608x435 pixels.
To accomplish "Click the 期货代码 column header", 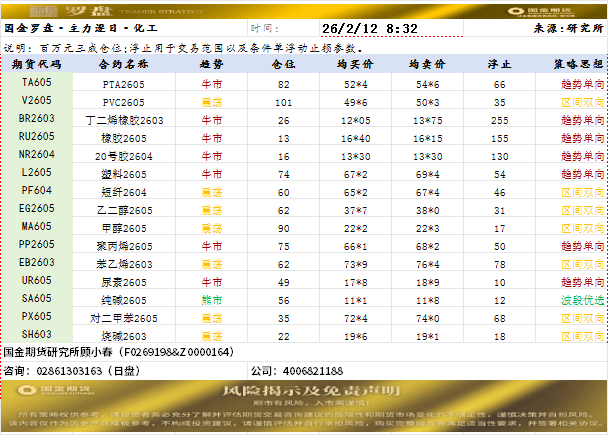I will pyautogui.click(x=36, y=64).
